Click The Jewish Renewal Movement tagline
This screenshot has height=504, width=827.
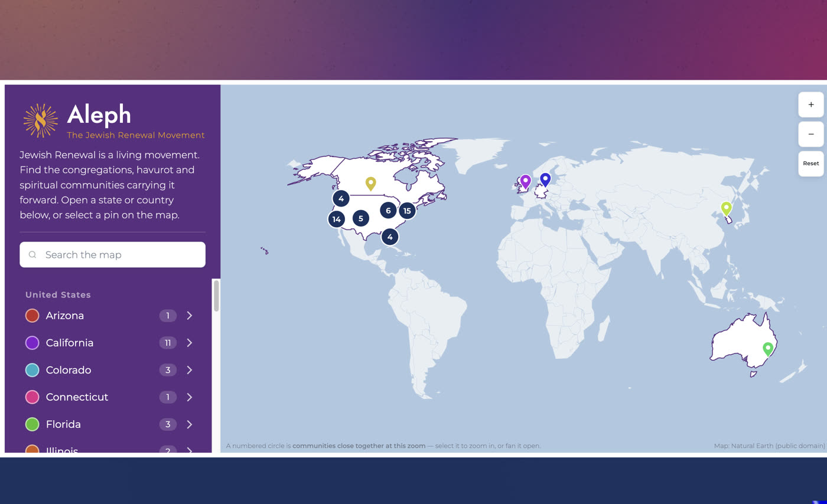click(136, 135)
